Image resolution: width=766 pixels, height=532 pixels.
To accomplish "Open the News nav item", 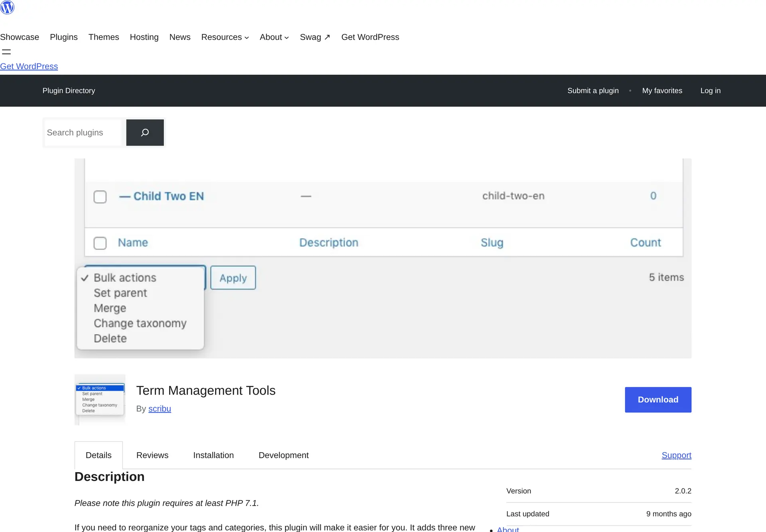I will coord(180,37).
